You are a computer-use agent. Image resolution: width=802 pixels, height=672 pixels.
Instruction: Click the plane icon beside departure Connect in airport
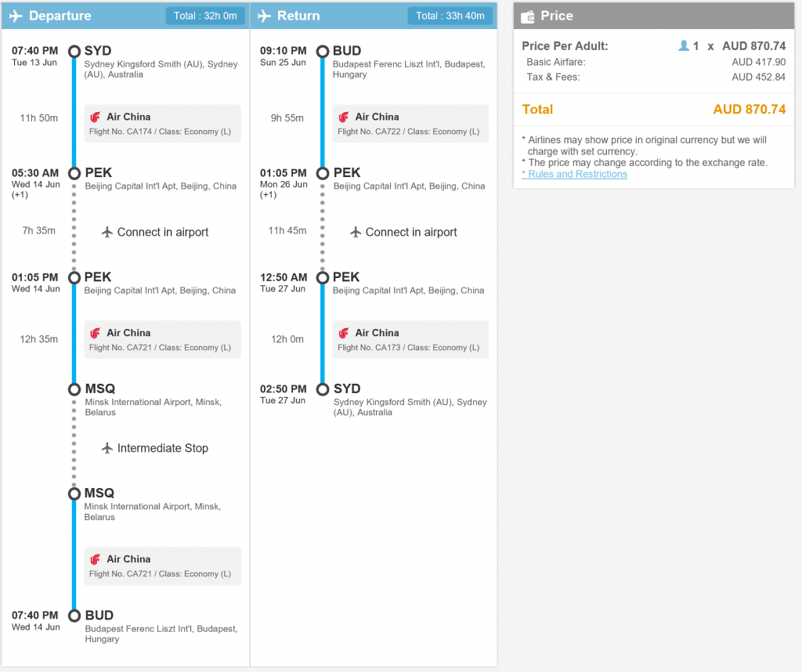pyautogui.click(x=107, y=232)
